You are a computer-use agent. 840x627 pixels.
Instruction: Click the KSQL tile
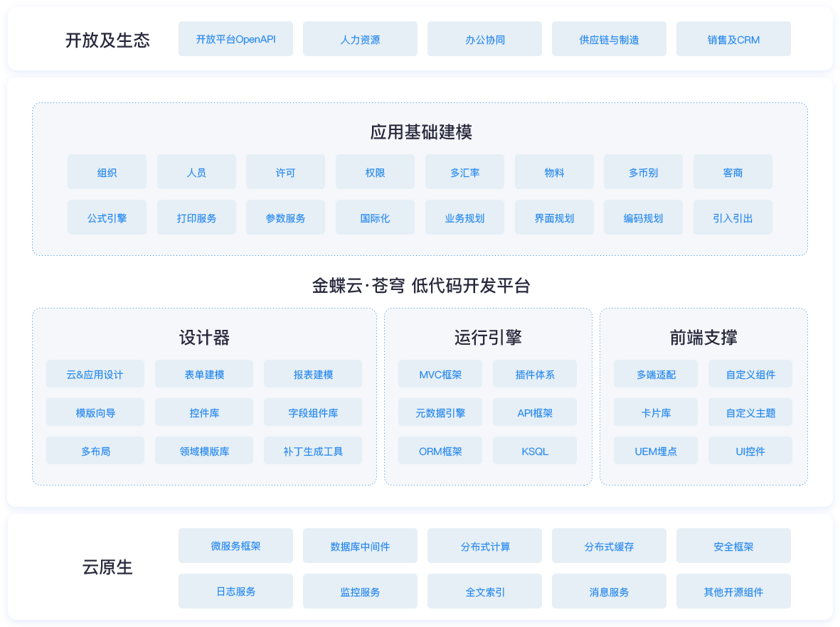[534, 450]
